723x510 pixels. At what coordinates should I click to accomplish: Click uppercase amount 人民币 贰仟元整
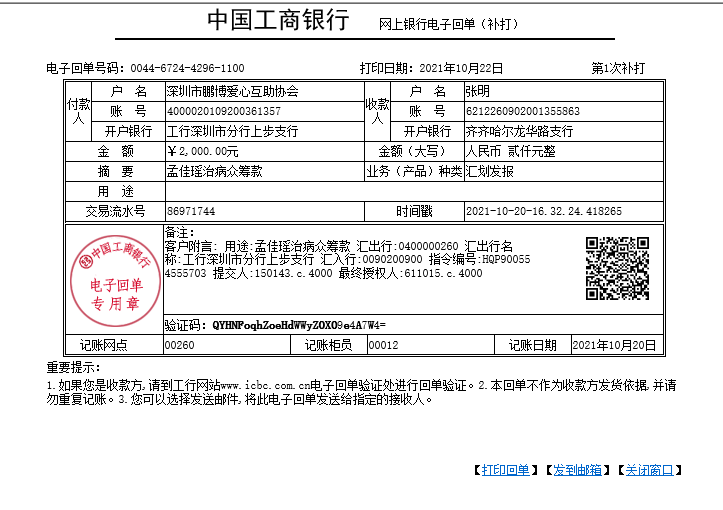pyautogui.click(x=510, y=151)
